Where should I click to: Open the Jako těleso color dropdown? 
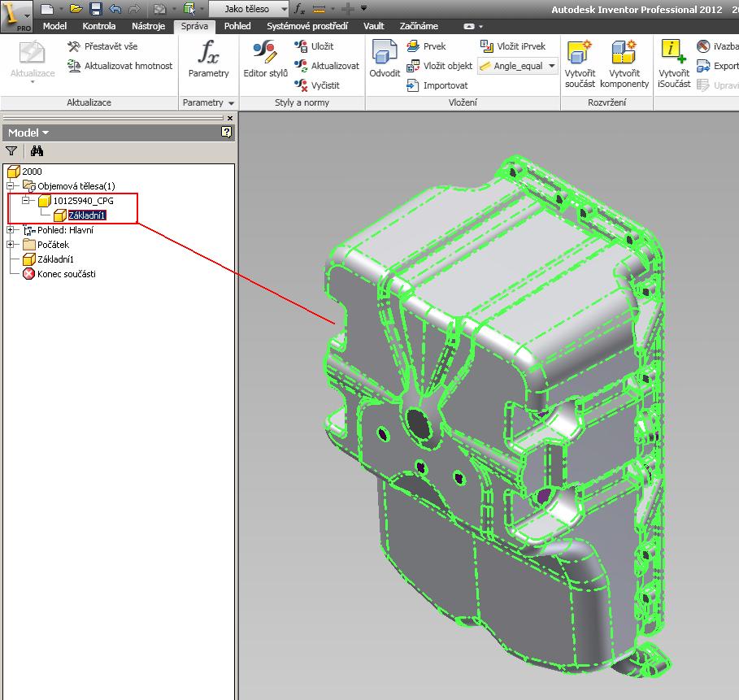point(284,9)
